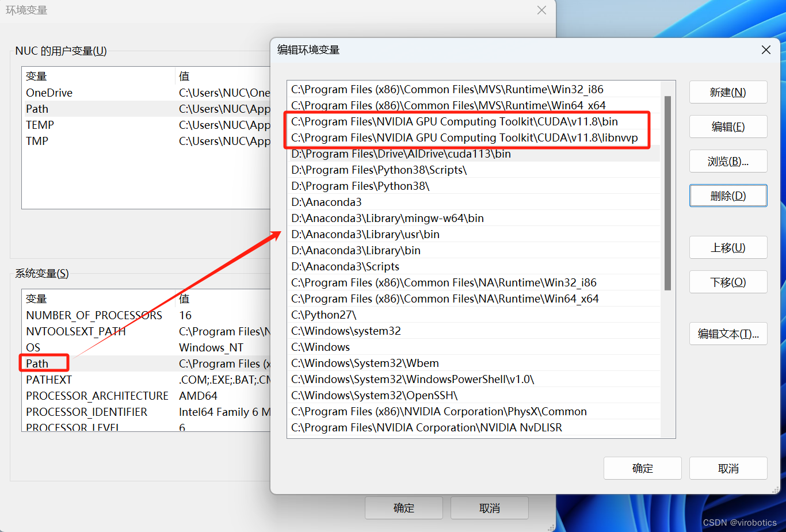This screenshot has height=532, width=786.
Task: Select the OS system variable row
Action: pos(146,347)
